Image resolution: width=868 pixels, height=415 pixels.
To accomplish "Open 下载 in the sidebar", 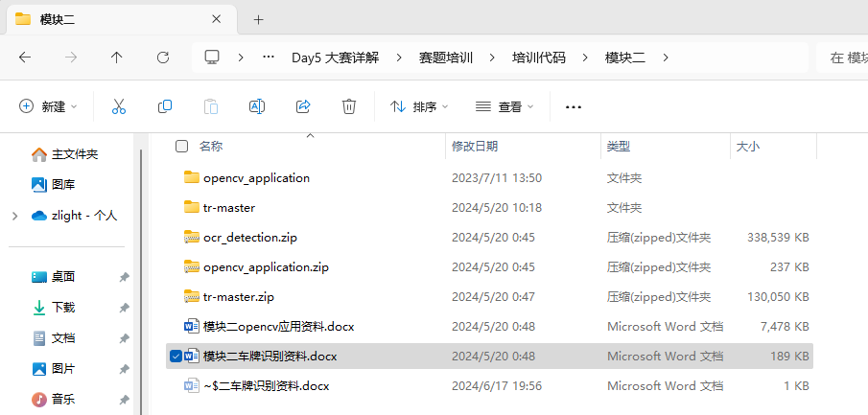I will coord(62,308).
